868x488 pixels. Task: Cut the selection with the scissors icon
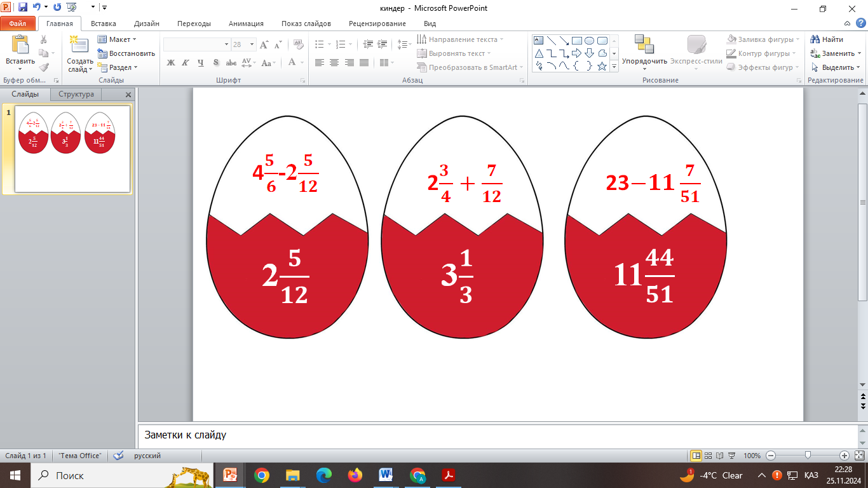(43, 39)
